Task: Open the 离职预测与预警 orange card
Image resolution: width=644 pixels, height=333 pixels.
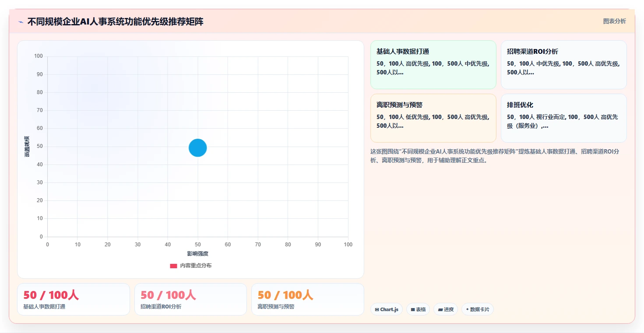Action: [433, 118]
